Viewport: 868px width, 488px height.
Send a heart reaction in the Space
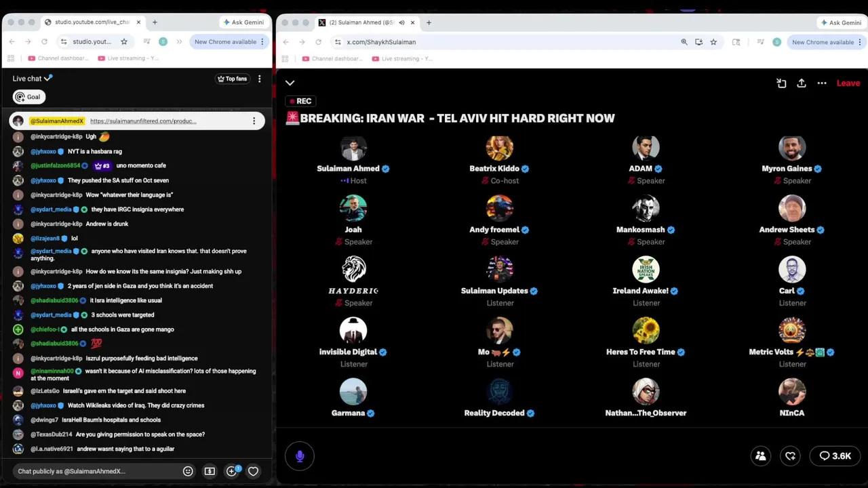[x=790, y=456]
